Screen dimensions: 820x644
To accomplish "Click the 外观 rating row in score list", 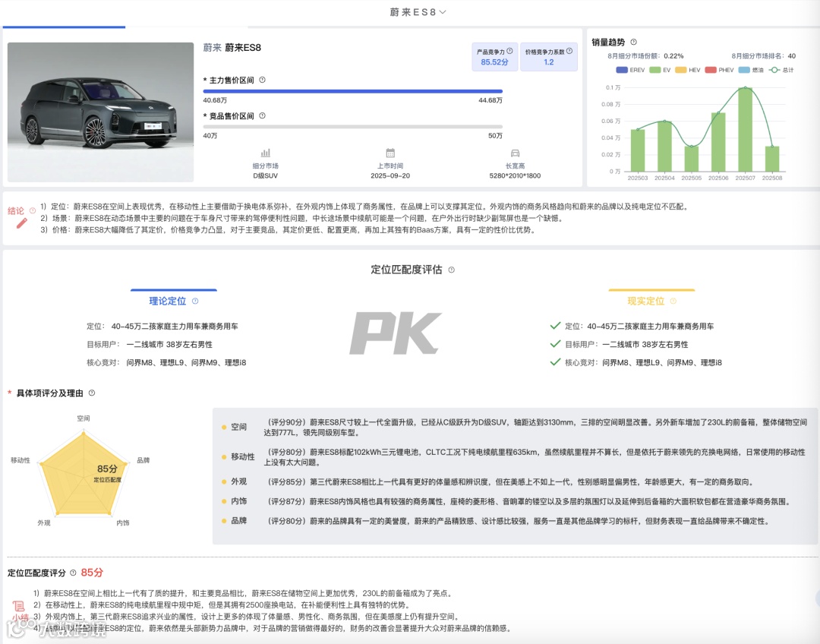I will click(516, 481).
